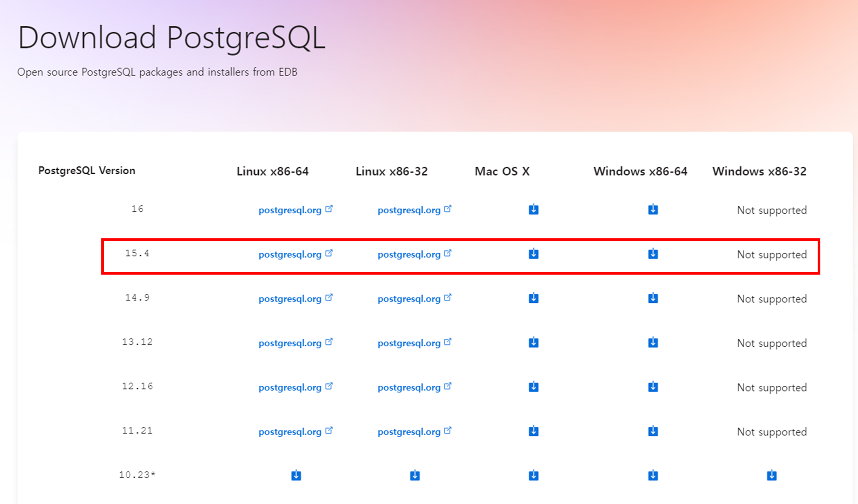Follow the 15.4 Linux x86-32 postgresql.org link
This screenshot has width=858, height=504.
pos(414,254)
